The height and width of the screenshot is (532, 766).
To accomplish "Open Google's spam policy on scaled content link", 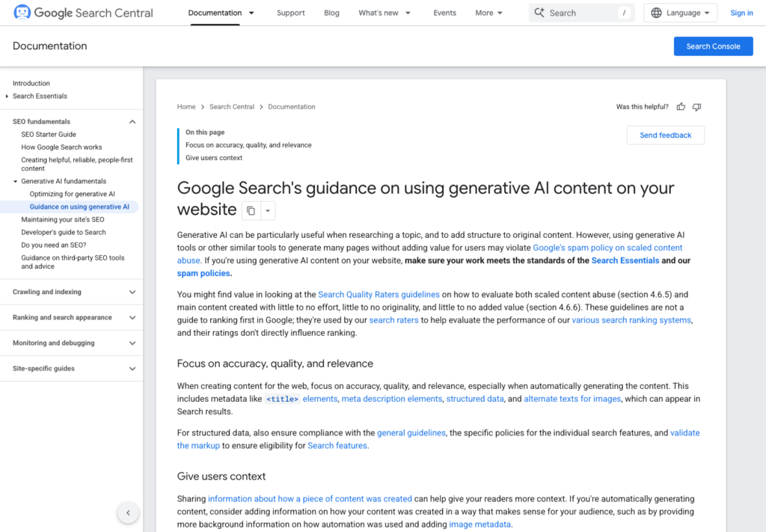I will click(607, 248).
